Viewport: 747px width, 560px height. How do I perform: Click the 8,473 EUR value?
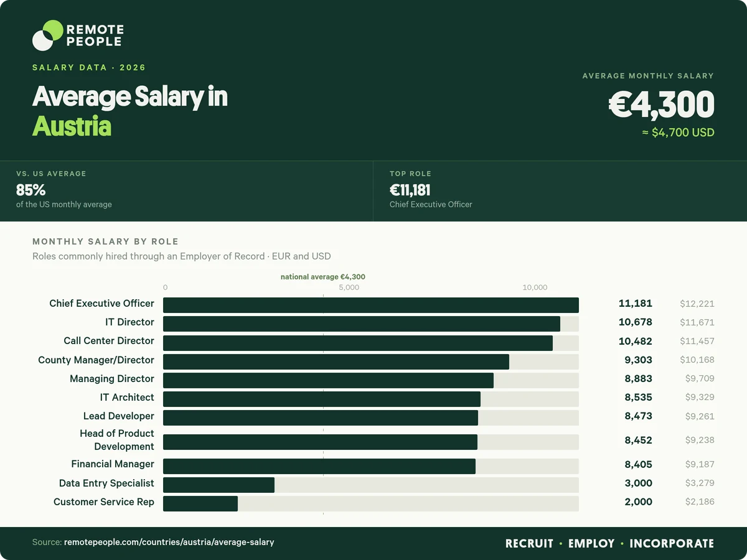click(x=639, y=416)
